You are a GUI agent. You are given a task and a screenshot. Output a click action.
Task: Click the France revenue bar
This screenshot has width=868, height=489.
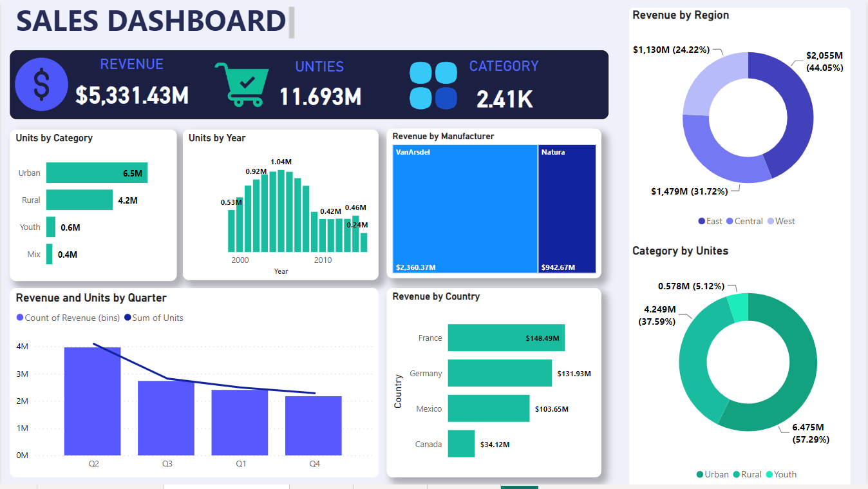(x=505, y=338)
